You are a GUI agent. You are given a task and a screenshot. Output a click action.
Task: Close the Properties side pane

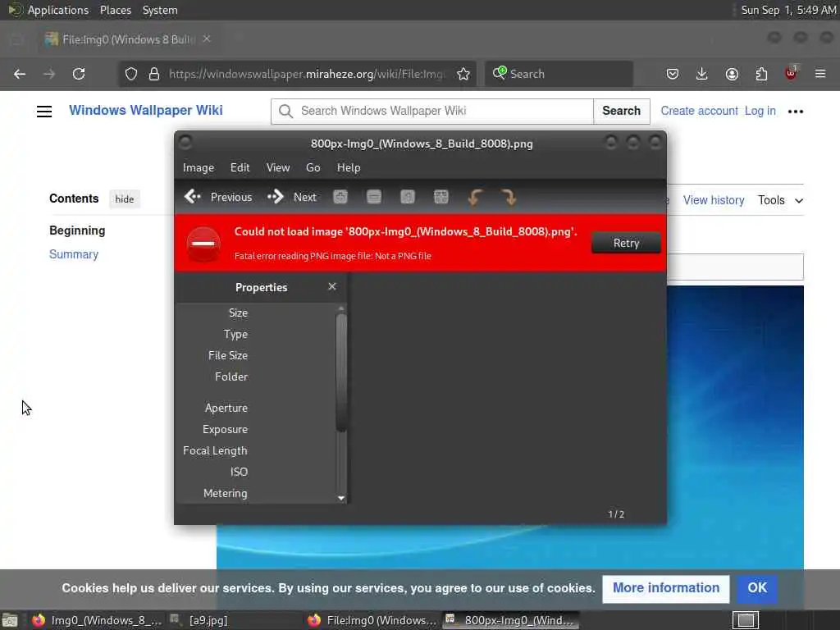(332, 286)
